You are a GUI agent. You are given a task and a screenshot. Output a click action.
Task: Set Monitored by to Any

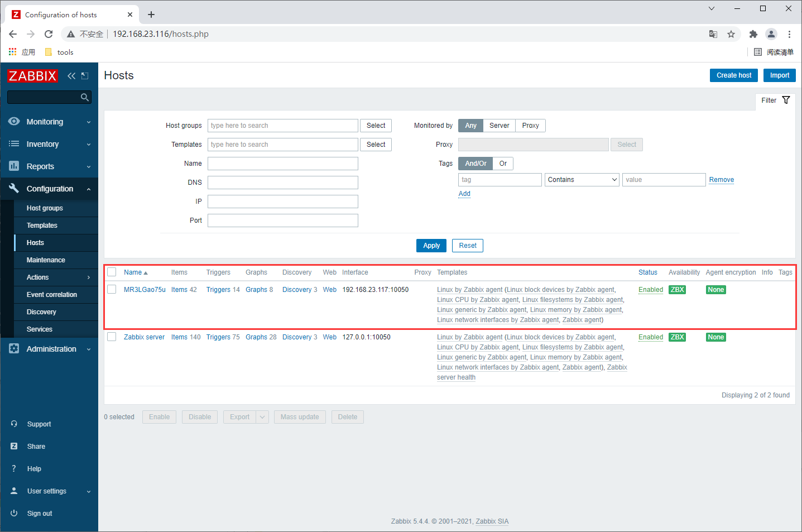pyautogui.click(x=470, y=126)
